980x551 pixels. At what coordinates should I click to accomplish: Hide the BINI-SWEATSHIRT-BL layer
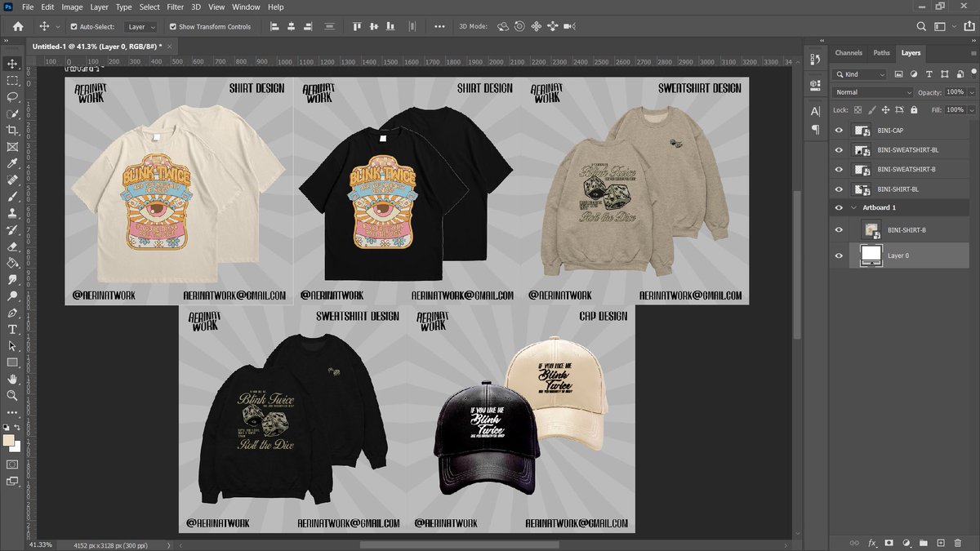[838, 150]
